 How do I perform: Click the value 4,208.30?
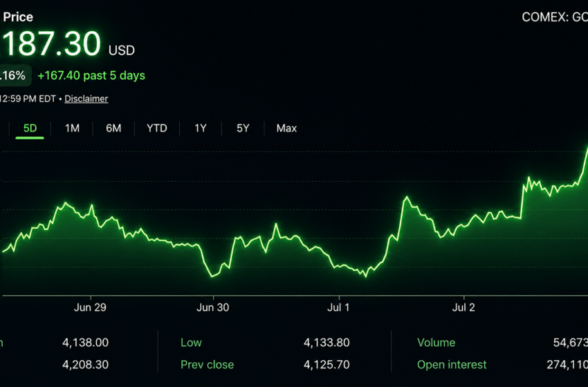[x=85, y=364]
